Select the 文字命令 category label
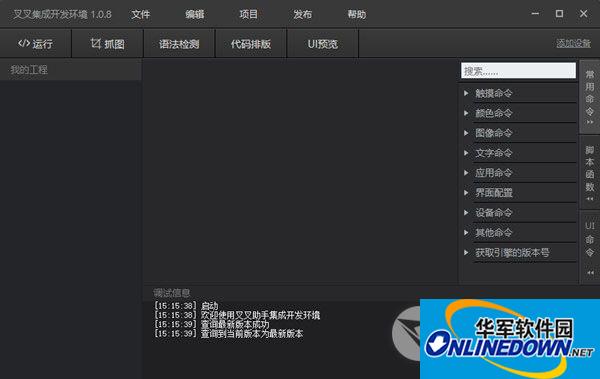600x379 pixels. [x=494, y=153]
